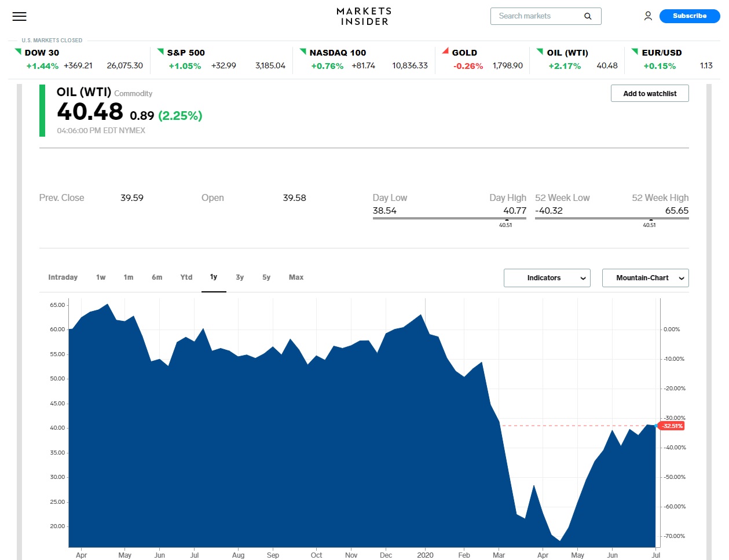Open the Mountain-Chart type dropdown
Screen dimensions: 729x560
tap(646, 278)
